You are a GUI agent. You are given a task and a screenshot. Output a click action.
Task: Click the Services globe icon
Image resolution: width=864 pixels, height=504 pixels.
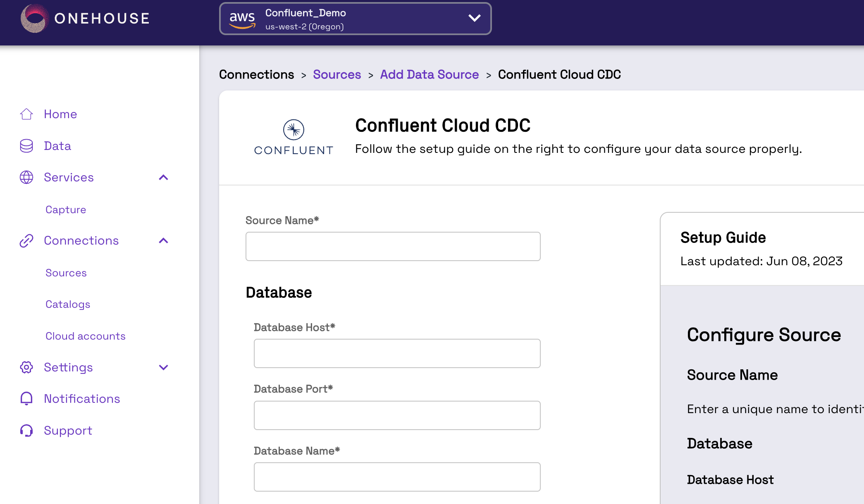26,177
